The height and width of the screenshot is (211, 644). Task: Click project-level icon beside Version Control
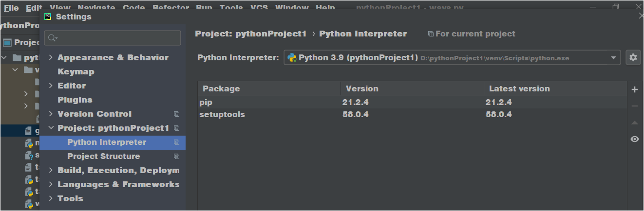[x=176, y=114]
